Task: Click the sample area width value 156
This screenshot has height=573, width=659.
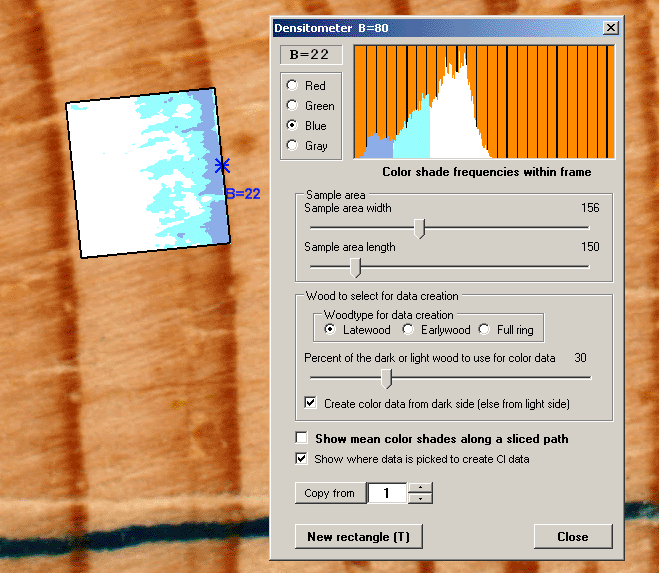Action: (x=590, y=208)
